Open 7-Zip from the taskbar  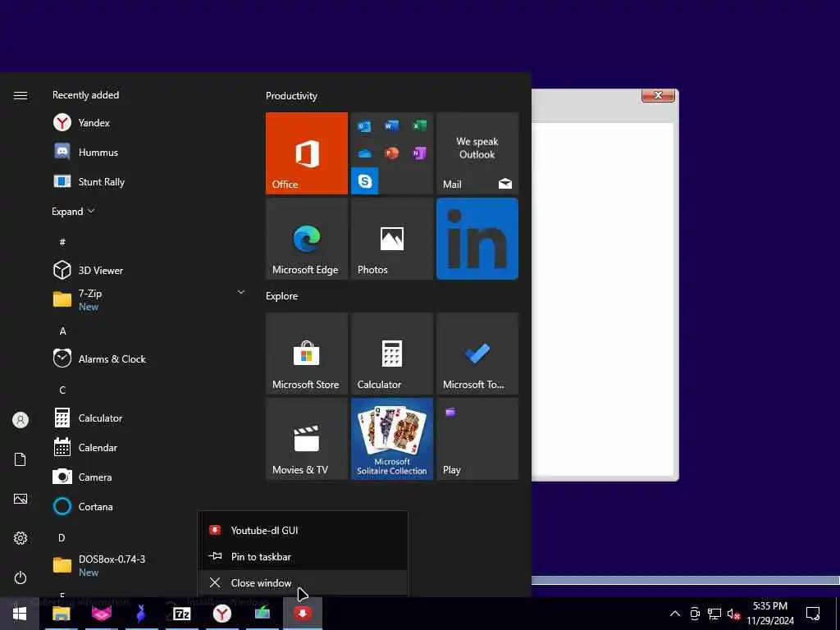point(181,614)
